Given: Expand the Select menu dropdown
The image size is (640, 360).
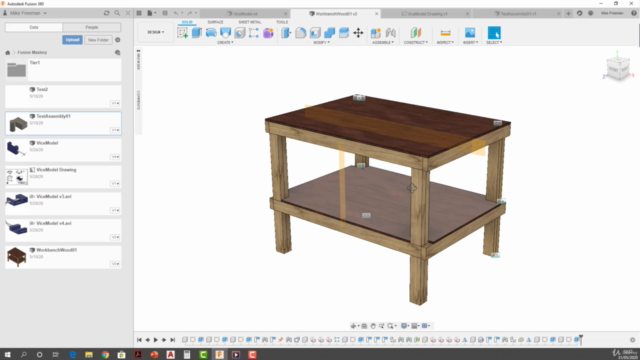Looking at the screenshot, I should [494, 42].
